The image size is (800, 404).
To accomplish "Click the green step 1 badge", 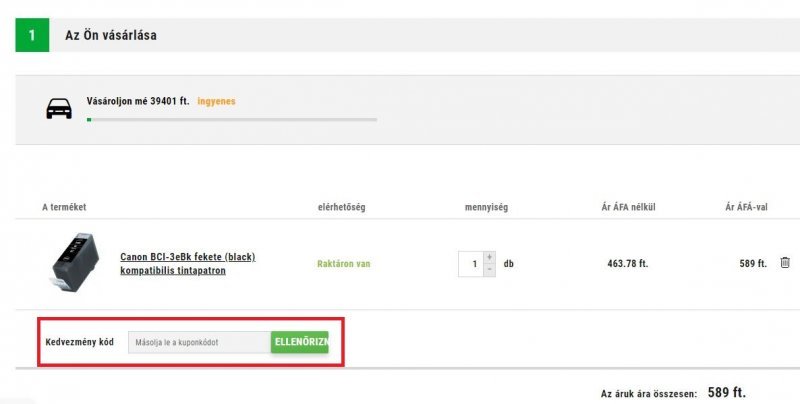I will click(x=32, y=35).
